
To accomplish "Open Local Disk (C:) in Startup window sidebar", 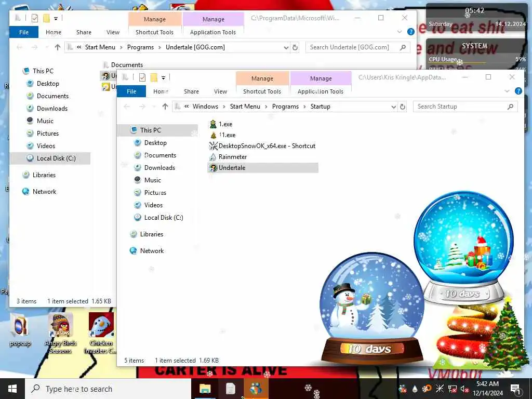I will [163, 218].
